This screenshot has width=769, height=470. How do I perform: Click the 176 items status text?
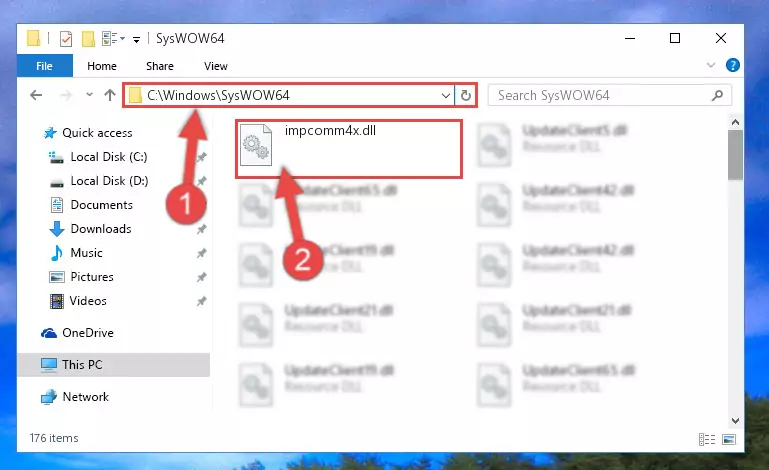tap(54, 438)
